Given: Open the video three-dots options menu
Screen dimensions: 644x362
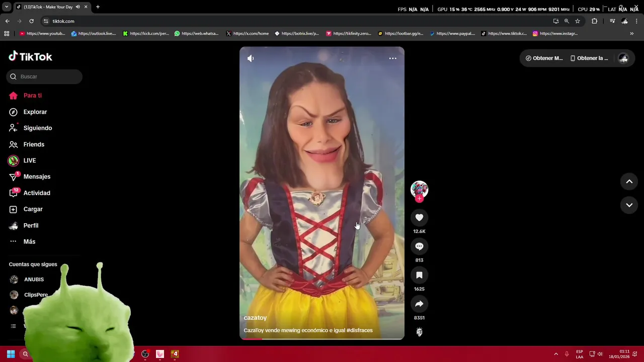Looking at the screenshot, I should pyautogui.click(x=393, y=58).
